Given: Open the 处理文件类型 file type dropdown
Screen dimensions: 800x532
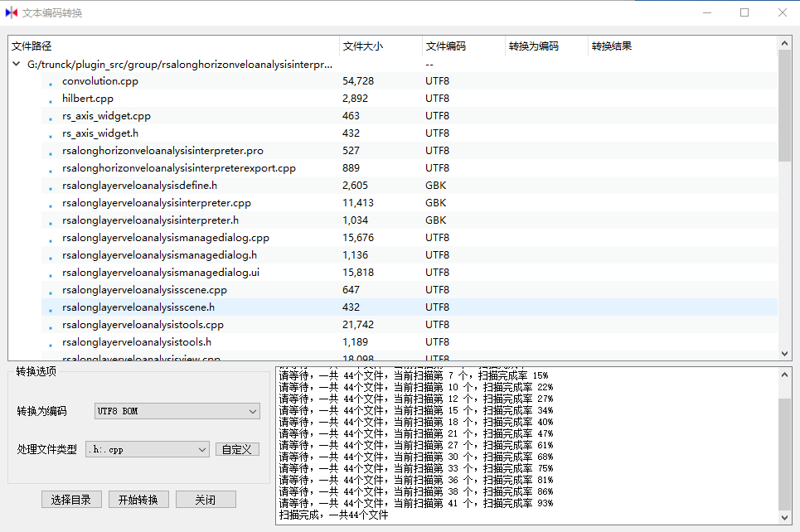Looking at the screenshot, I should (x=147, y=448).
